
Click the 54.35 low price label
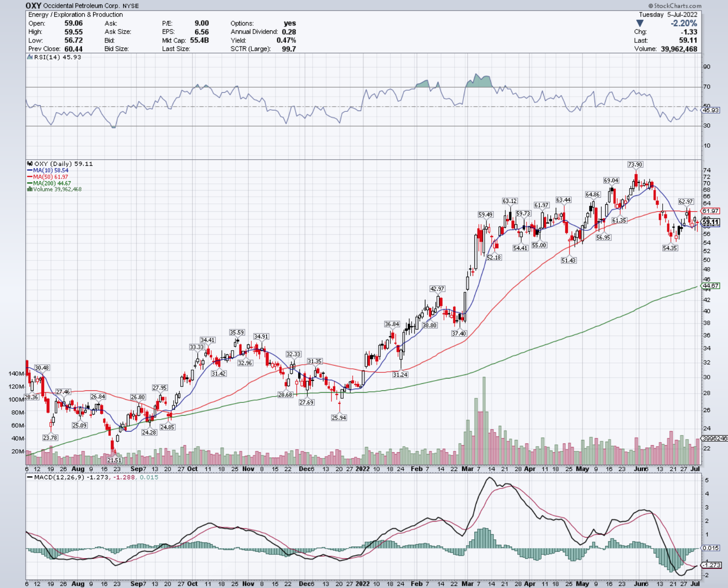pos(670,248)
